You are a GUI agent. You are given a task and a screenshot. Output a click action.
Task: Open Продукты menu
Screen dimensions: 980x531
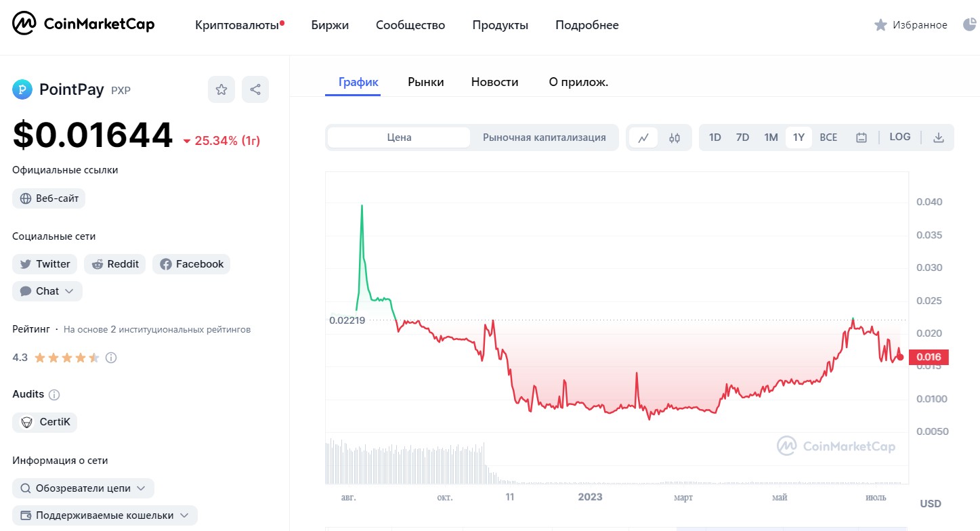(x=500, y=25)
